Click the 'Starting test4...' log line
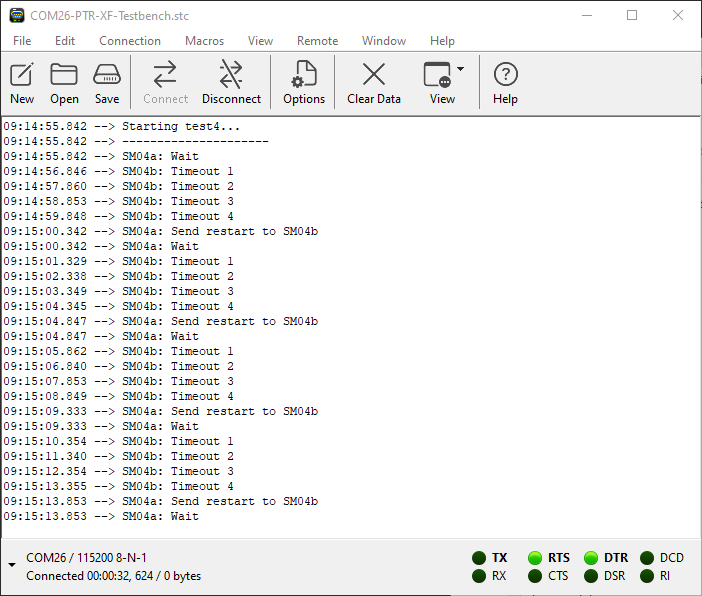This screenshot has width=702, height=596. (180, 127)
